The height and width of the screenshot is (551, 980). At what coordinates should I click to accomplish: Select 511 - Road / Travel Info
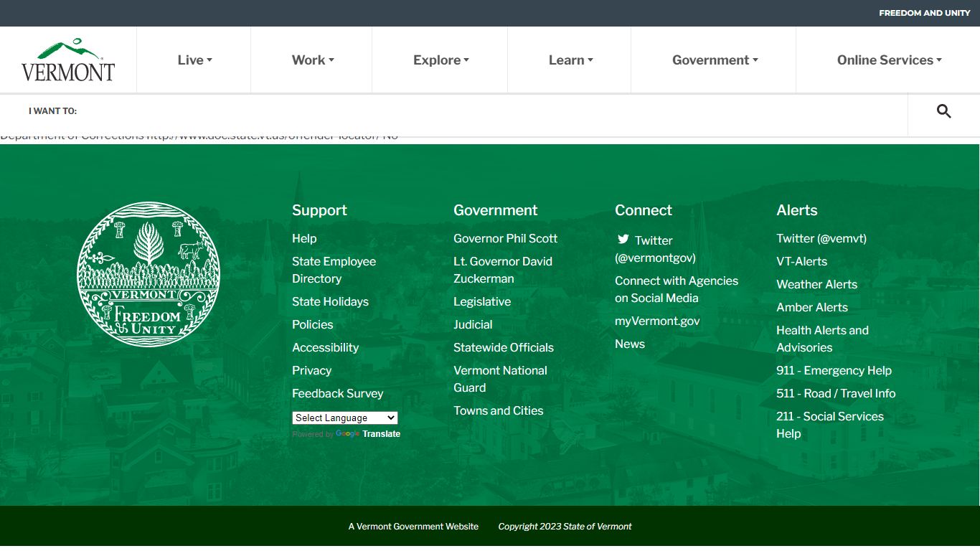click(x=836, y=393)
